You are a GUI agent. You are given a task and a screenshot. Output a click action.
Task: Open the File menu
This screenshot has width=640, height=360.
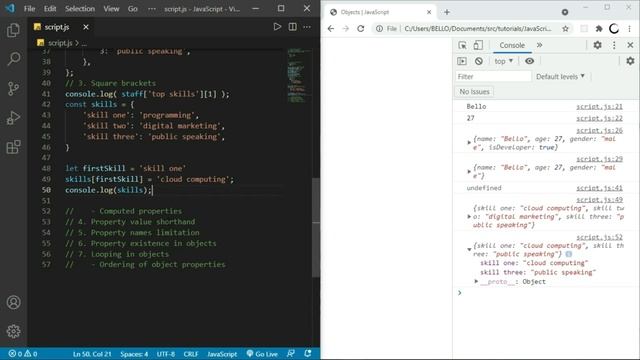click(29, 9)
